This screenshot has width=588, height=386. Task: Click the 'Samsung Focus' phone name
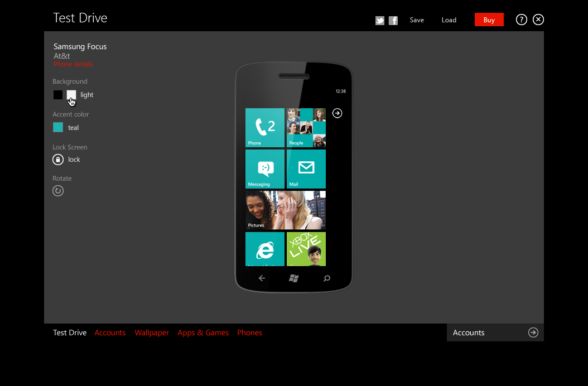pos(80,46)
